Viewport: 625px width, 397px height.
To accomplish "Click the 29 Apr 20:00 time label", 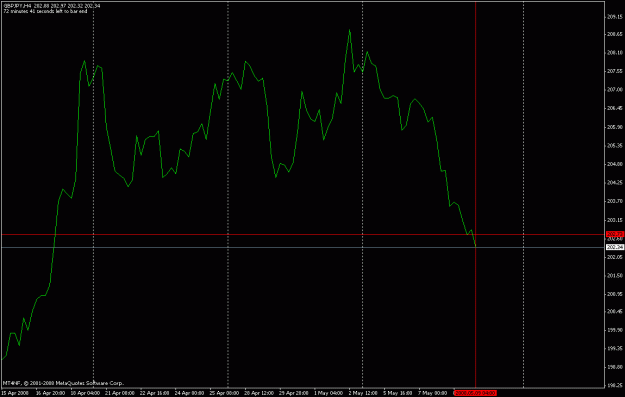I will (294, 393).
